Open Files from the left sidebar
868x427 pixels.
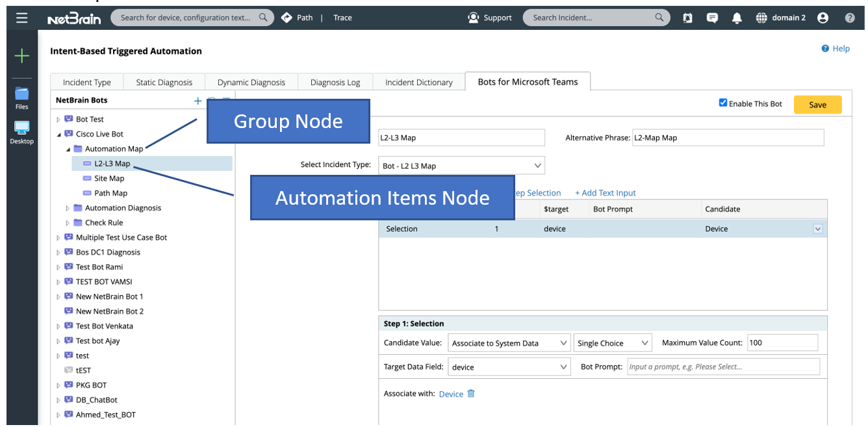(22, 97)
